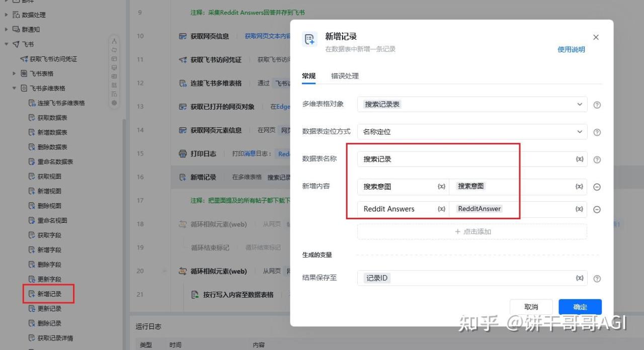The image size is (644, 350).
Task: Close the 新增记录 dialog
Action: tap(596, 37)
